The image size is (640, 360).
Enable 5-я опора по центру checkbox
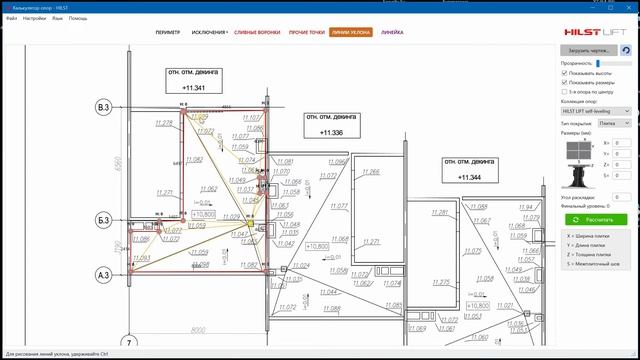tap(564, 92)
